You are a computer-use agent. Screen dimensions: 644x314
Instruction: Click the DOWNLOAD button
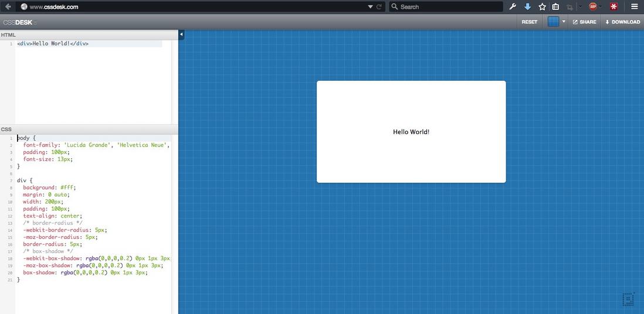pos(622,22)
